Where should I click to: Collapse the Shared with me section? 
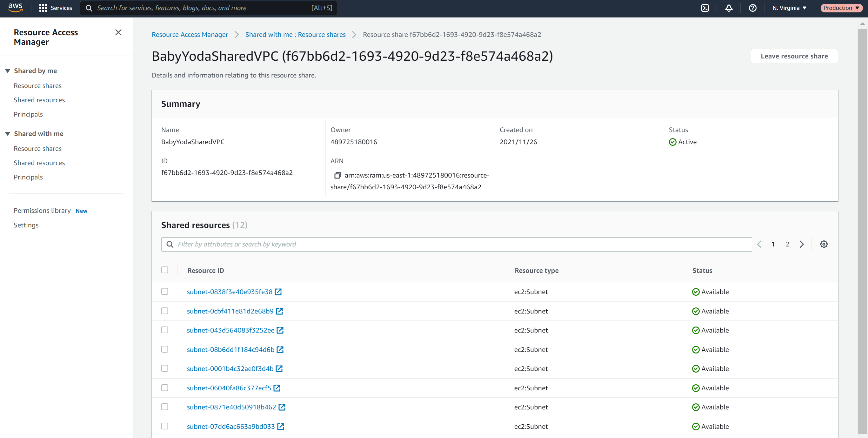[8, 133]
